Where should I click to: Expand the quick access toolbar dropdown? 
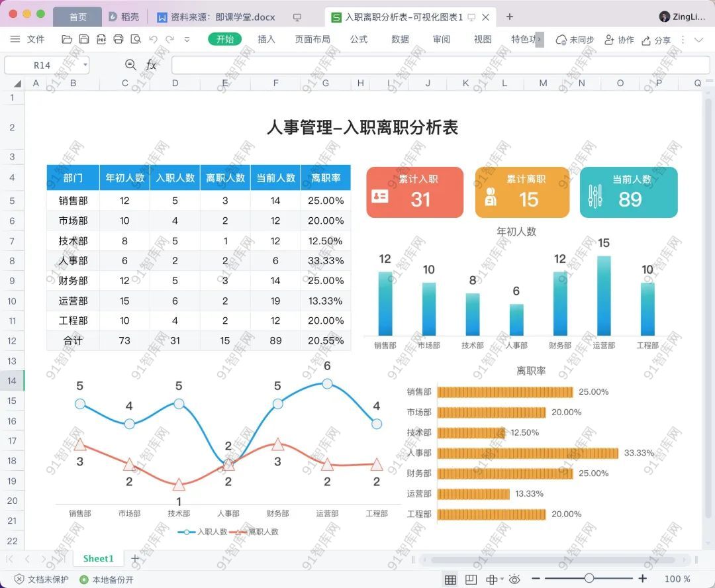point(187,40)
